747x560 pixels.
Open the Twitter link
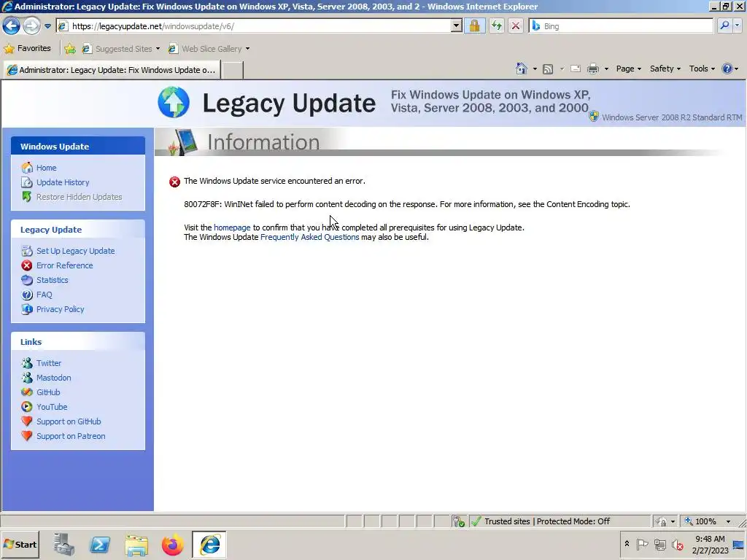point(49,363)
